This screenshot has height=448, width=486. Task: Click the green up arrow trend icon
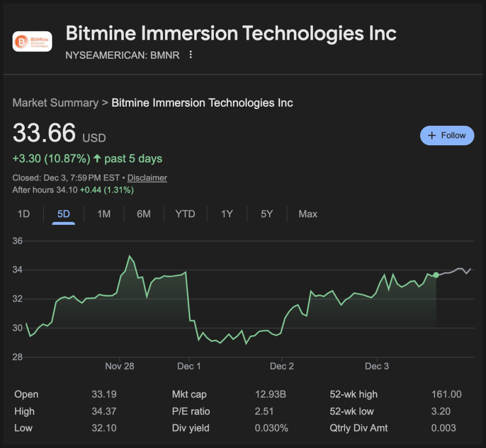[x=98, y=159]
